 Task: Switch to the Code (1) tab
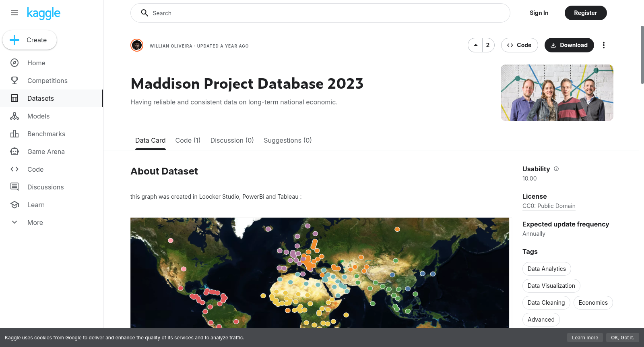(x=188, y=140)
